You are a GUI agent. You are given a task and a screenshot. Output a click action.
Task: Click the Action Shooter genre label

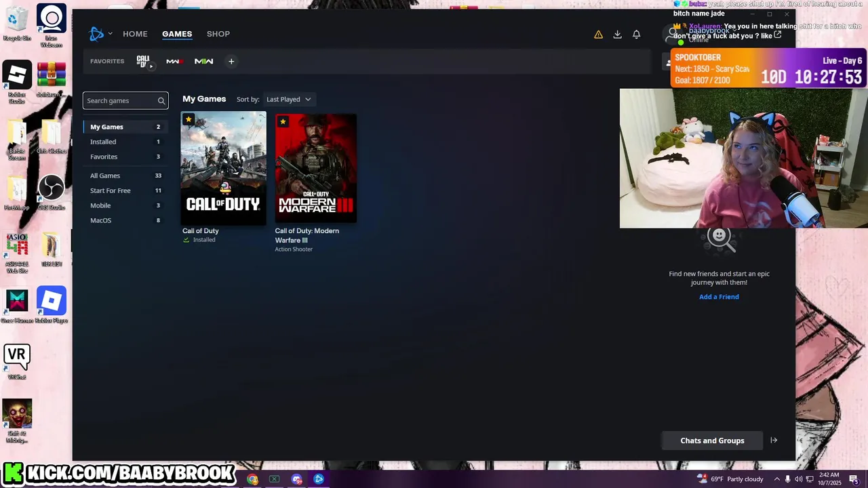[294, 249]
